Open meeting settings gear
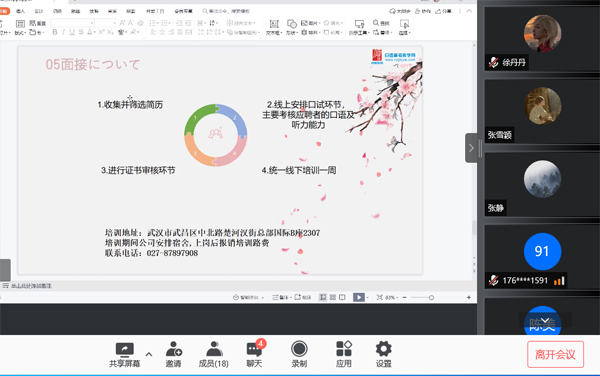 point(383,355)
